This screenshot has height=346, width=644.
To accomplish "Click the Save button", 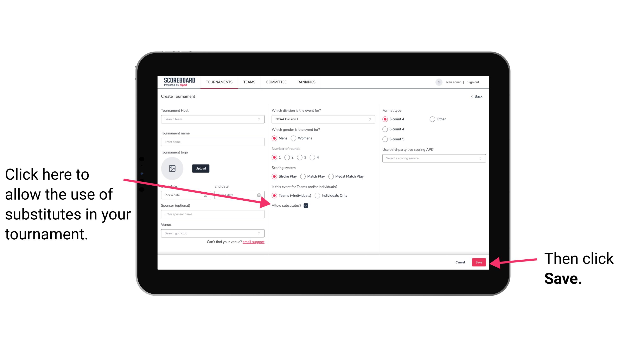I will coord(479,262).
